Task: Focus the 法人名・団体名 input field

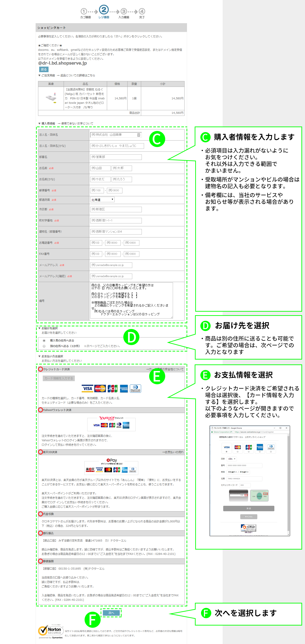Action: [116, 135]
